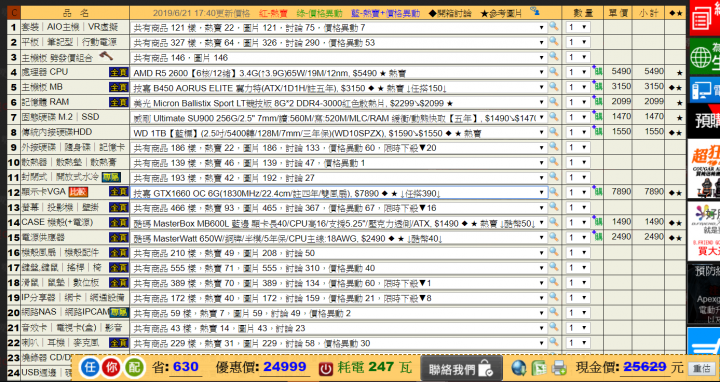Click the green 購 icon in the 顯示卡VGA row
Screen dimensions: 720x382
point(598,192)
